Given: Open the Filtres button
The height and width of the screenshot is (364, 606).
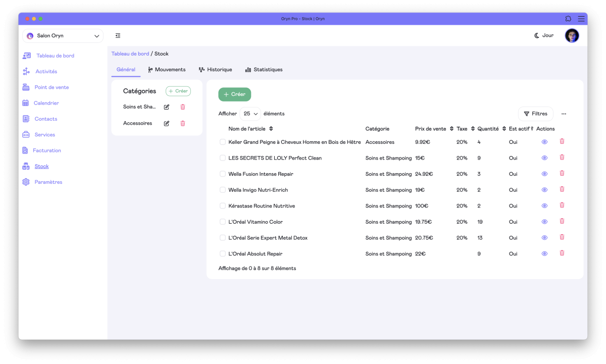Looking at the screenshot, I should [x=535, y=114].
